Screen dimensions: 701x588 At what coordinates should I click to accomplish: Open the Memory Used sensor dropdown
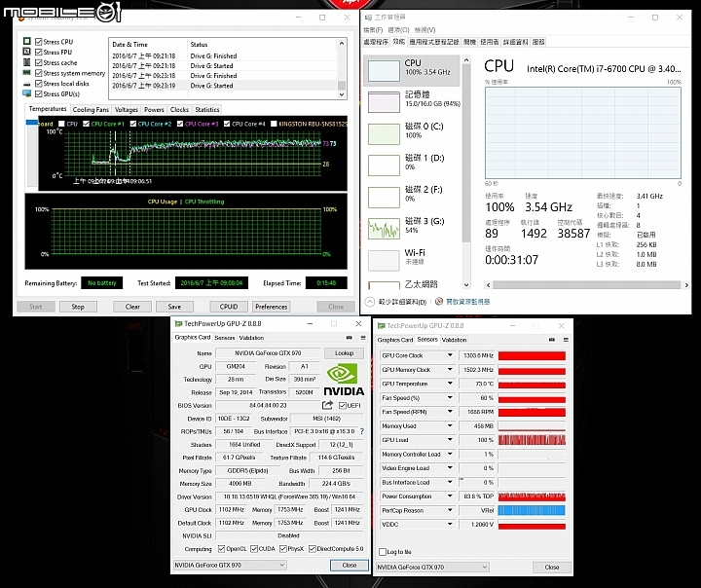[450, 426]
